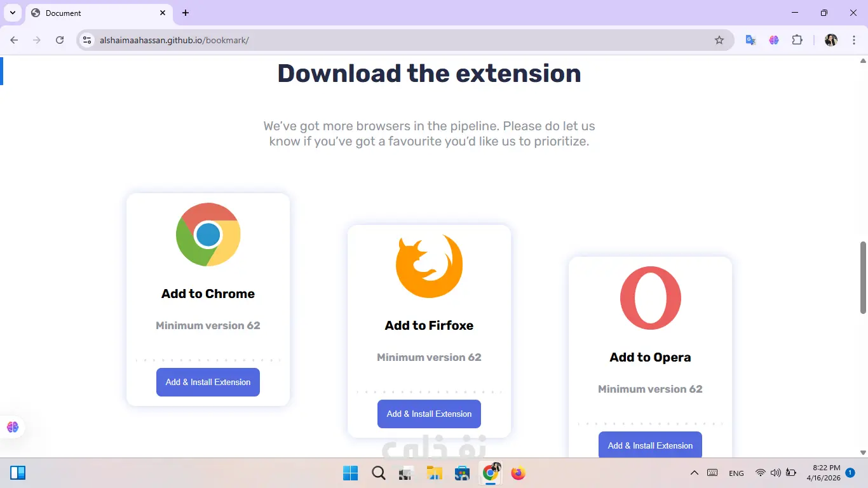The width and height of the screenshot is (868, 488).
Task: Click the 'more browsers in the pipeline' paragraph
Action: [430, 133]
